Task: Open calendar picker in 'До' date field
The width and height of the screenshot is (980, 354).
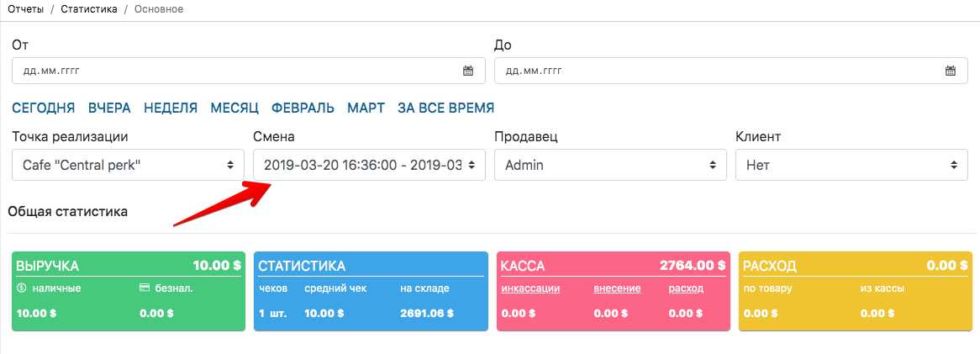Action: pyautogui.click(x=951, y=71)
